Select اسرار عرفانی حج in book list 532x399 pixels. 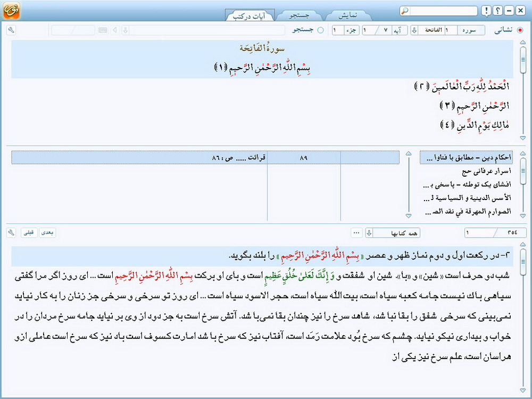pos(486,171)
